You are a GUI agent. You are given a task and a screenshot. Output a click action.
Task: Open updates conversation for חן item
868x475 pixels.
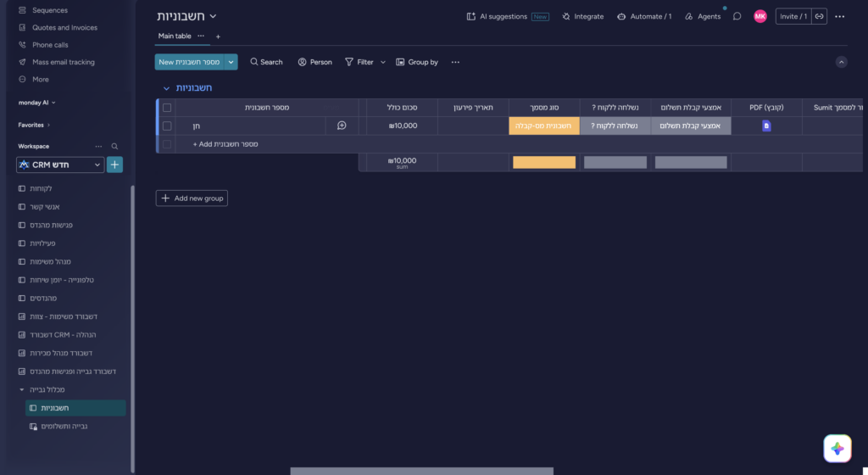[x=342, y=126]
